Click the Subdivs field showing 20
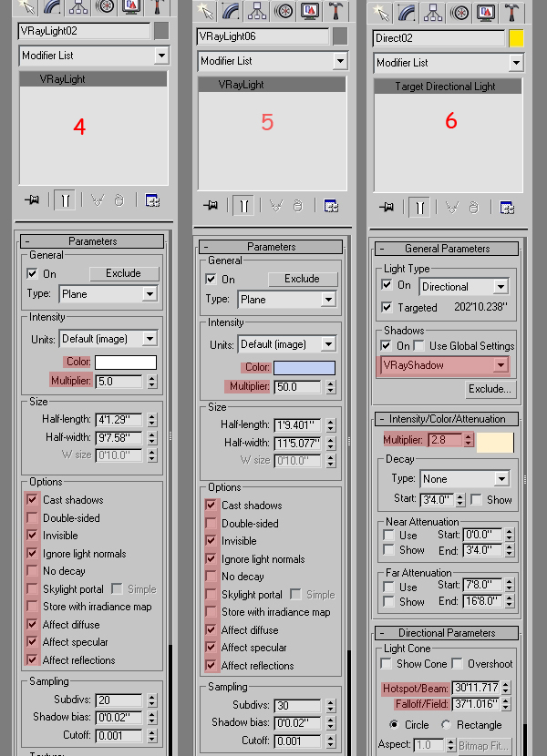 coord(118,700)
